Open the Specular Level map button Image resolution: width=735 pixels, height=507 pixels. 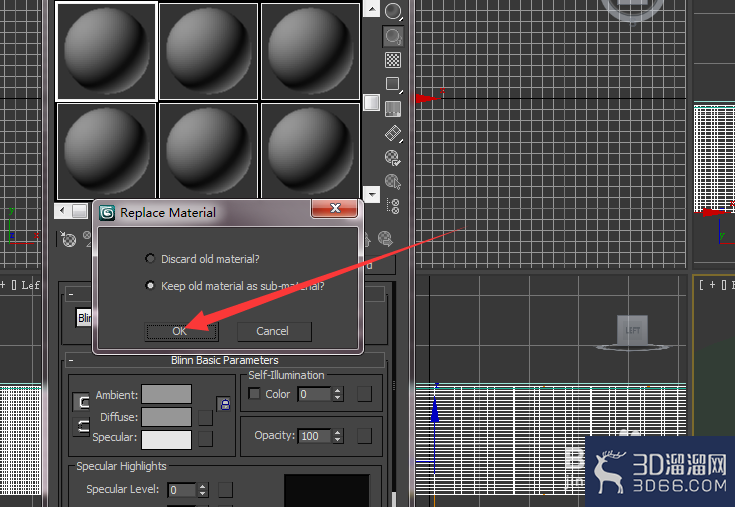coord(225,490)
